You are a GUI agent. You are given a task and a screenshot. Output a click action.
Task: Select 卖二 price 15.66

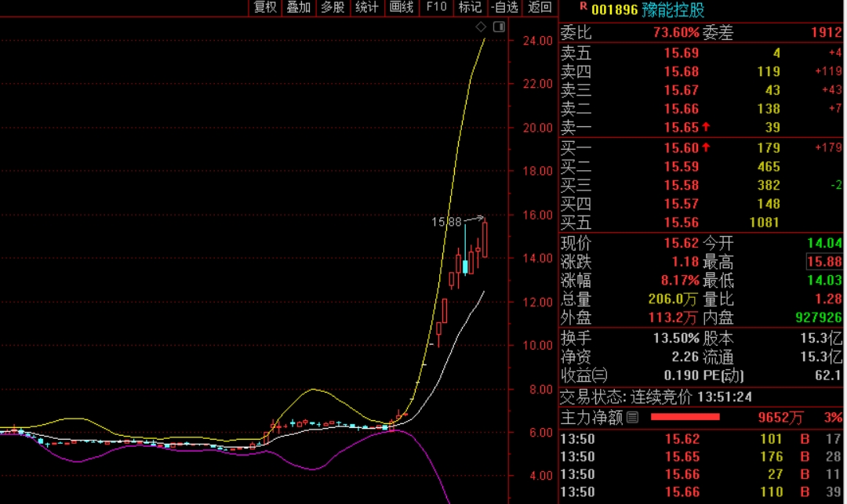click(x=682, y=109)
